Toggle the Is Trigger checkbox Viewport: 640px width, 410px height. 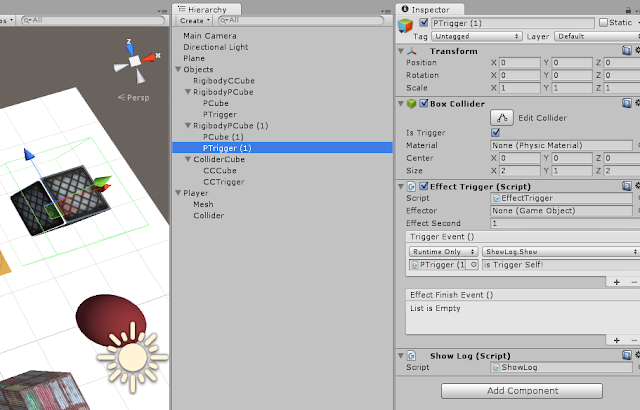coord(496,133)
